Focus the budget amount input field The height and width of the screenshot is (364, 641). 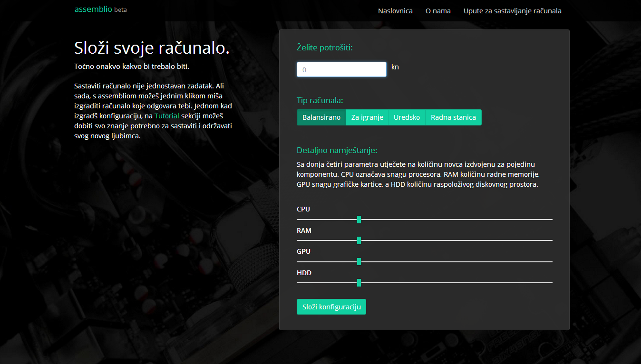tap(341, 69)
